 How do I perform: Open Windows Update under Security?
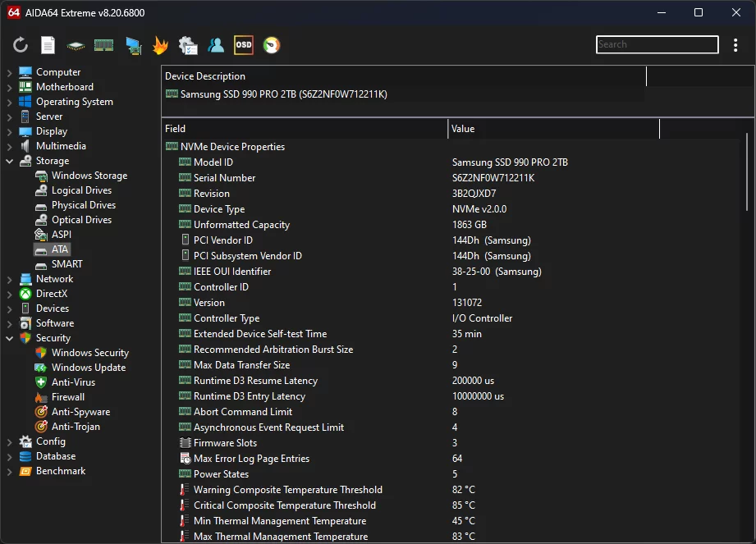[x=88, y=368]
